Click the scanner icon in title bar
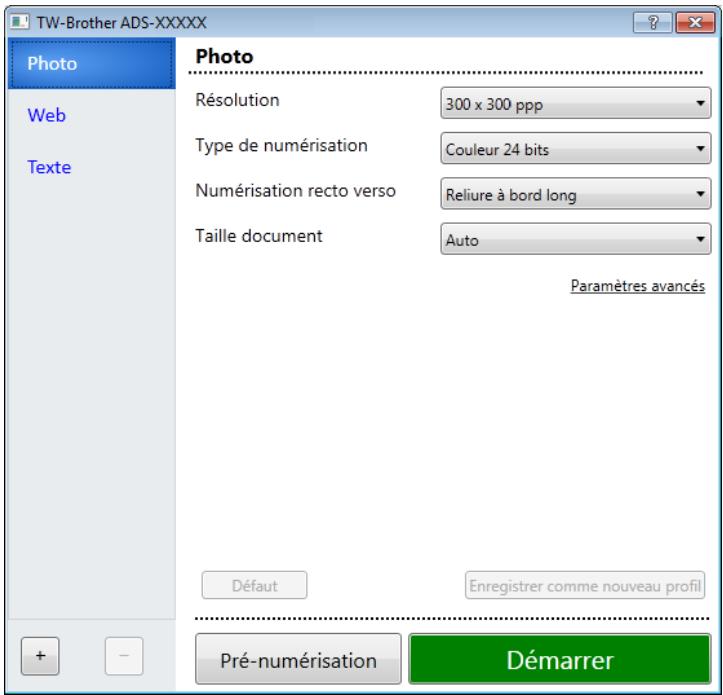Image resolution: width=723 pixels, height=695 pixels. tap(20, 22)
